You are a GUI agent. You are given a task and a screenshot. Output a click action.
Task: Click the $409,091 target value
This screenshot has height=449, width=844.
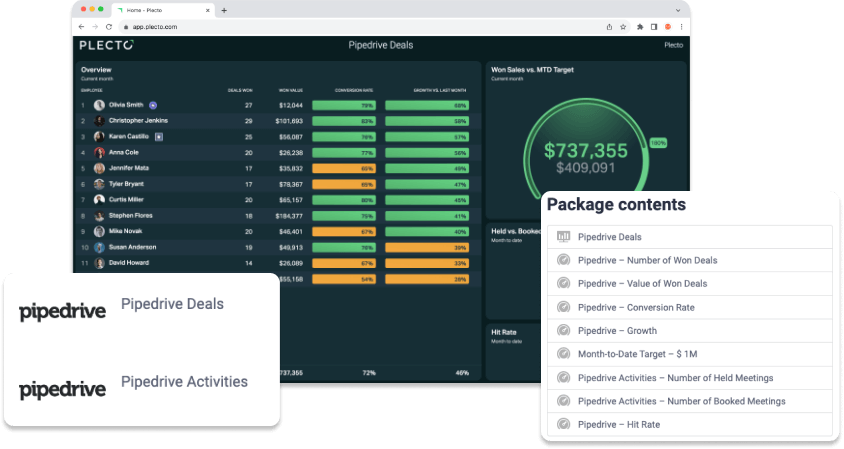point(585,168)
